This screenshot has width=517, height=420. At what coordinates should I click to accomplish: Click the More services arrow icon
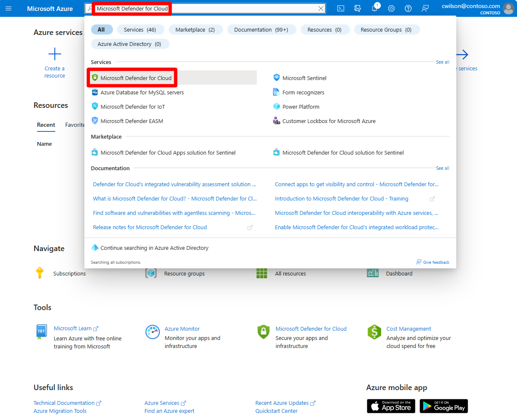(x=463, y=54)
